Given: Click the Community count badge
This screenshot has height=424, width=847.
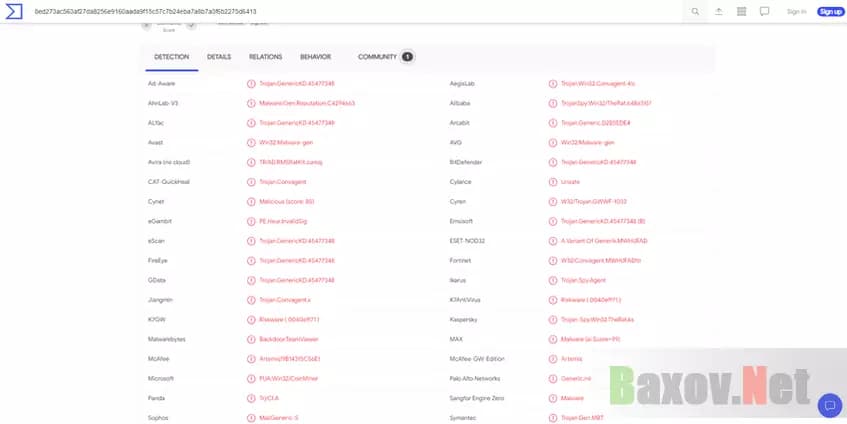Looking at the screenshot, I should coord(408,57).
